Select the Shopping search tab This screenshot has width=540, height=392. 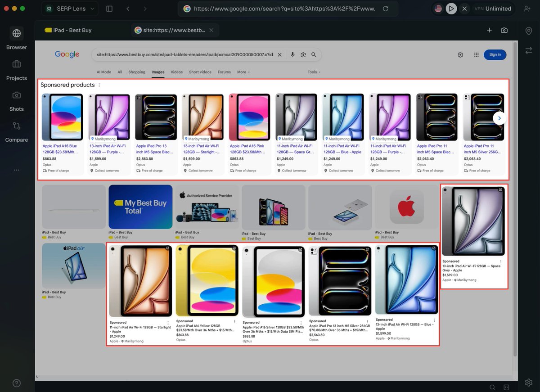pyautogui.click(x=137, y=72)
